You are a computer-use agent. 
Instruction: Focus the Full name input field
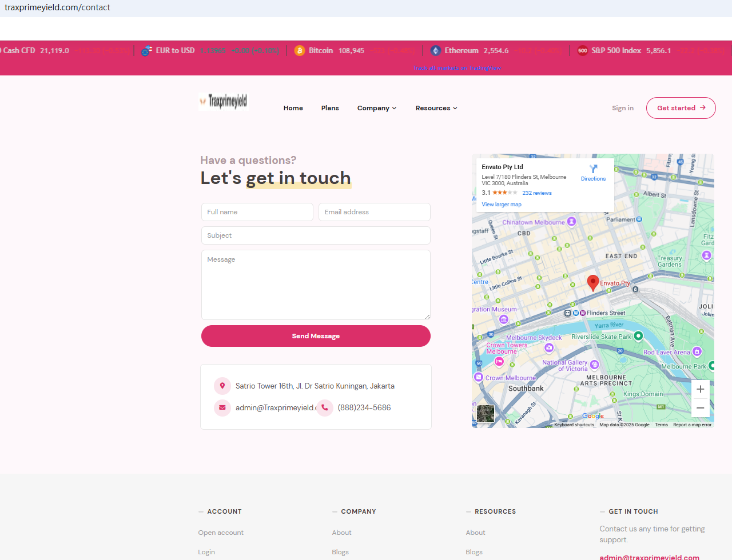257,212
